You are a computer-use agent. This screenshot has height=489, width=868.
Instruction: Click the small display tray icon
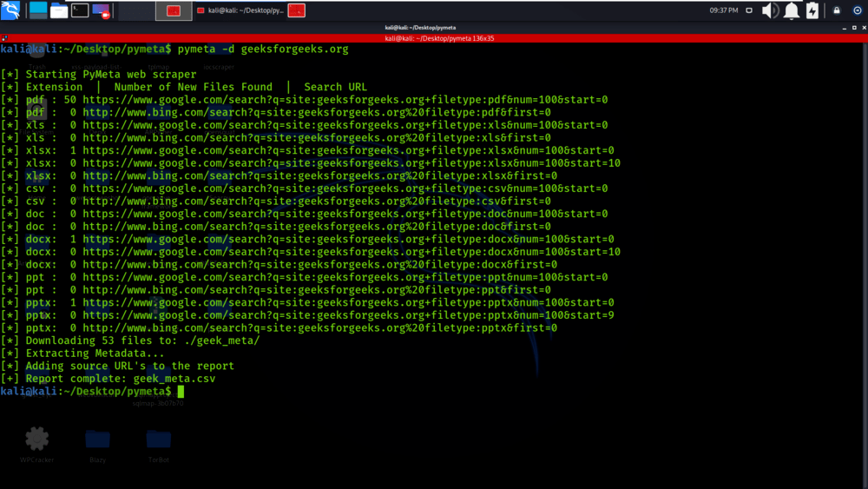[749, 10]
